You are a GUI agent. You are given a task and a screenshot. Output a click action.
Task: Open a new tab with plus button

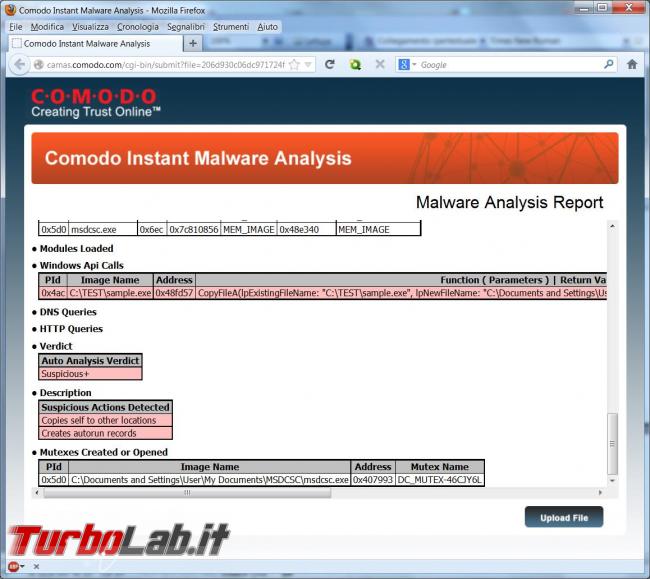point(193,43)
